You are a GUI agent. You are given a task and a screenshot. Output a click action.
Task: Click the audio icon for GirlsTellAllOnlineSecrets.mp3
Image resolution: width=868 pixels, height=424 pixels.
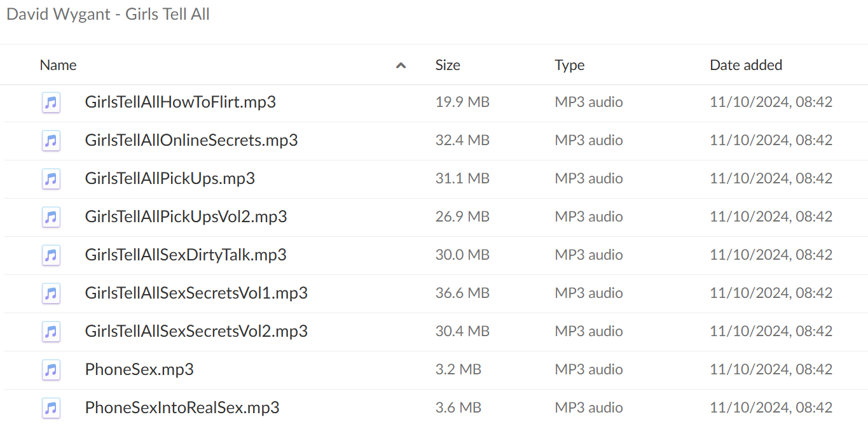(52, 141)
